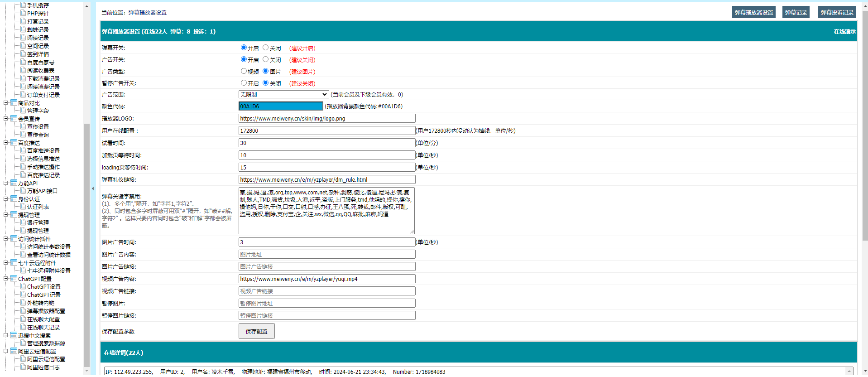Click the page icon next to 阅读收费表
Image resolution: width=868 pixels, height=377 pixels.
23,70
